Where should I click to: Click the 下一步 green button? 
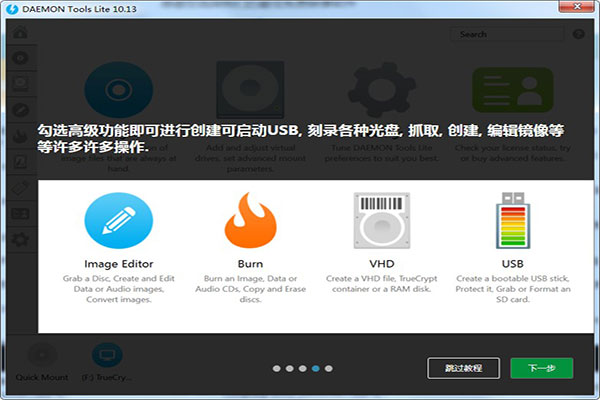[x=541, y=368]
